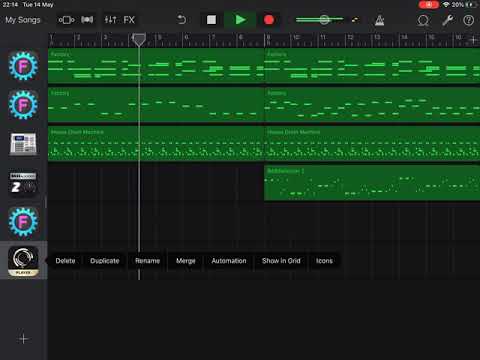Select the fourth track's region at bar 9
Screen dimensions: 480x360
[x=372, y=183]
